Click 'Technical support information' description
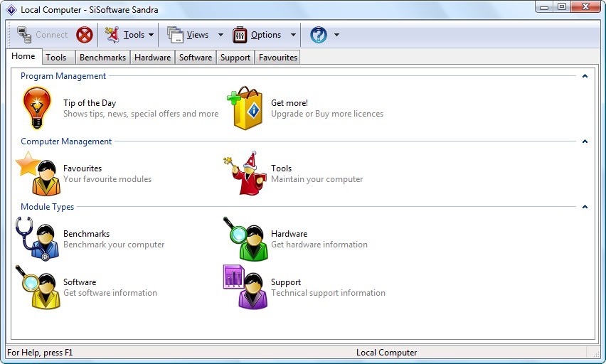The width and height of the screenshot is (606, 364). (328, 293)
